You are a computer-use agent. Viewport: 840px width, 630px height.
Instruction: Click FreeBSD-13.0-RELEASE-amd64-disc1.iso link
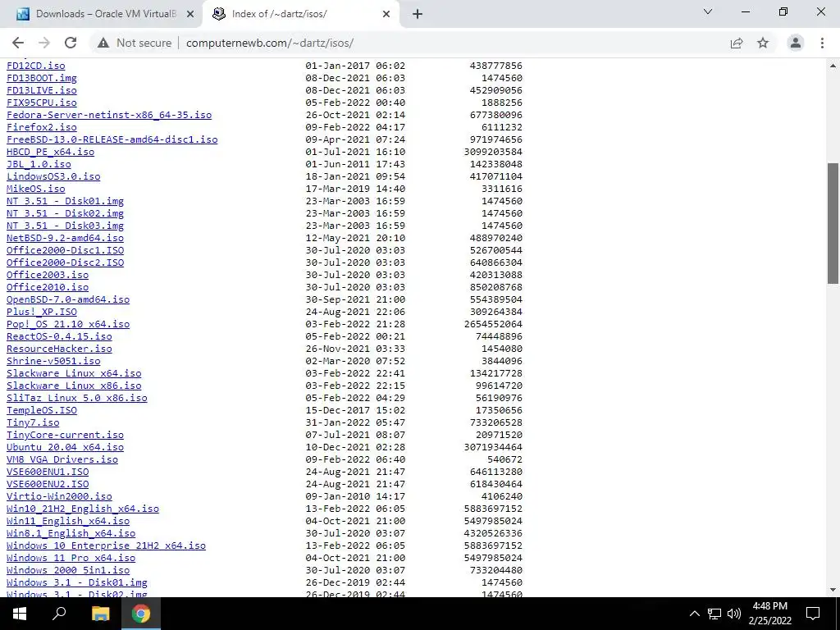point(112,139)
